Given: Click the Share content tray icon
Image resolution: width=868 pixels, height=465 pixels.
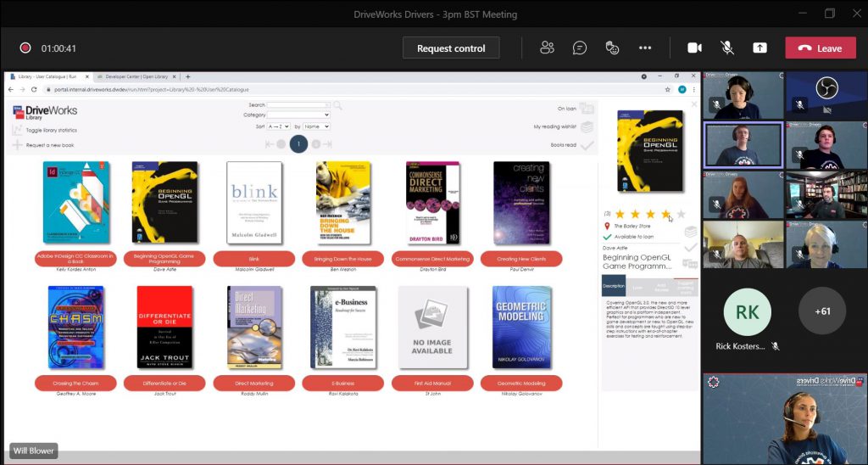Looking at the screenshot, I should pos(760,48).
